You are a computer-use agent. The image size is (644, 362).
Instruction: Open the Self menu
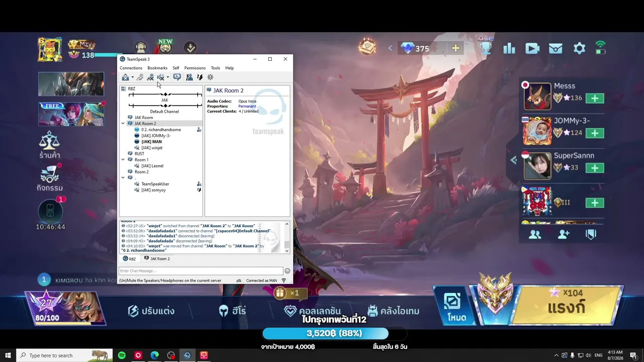point(176,68)
